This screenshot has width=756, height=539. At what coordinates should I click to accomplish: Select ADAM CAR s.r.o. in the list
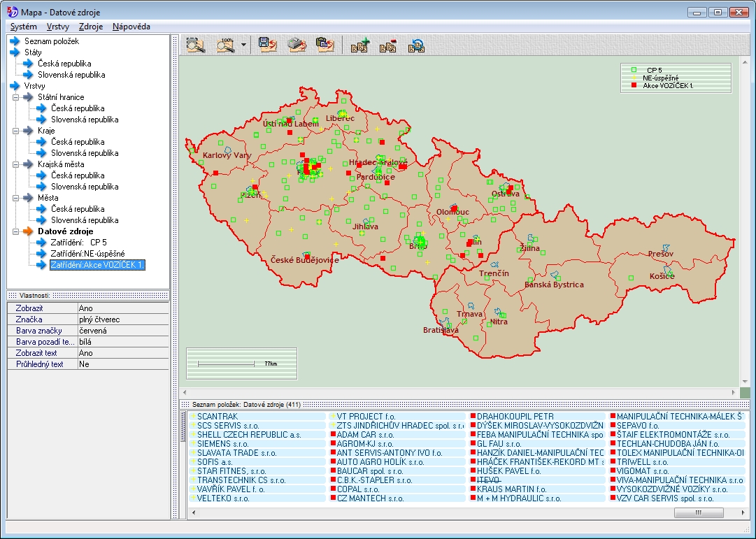[365, 434]
